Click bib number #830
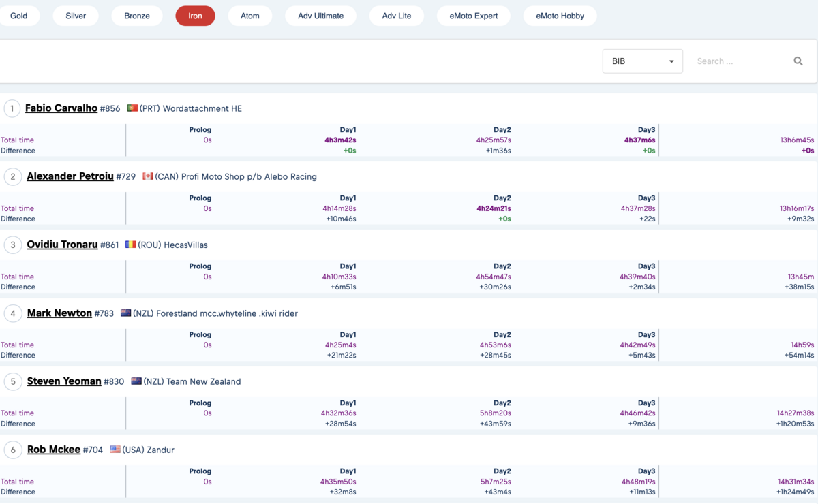Screen dimensions: 818x504 tap(114, 382)
